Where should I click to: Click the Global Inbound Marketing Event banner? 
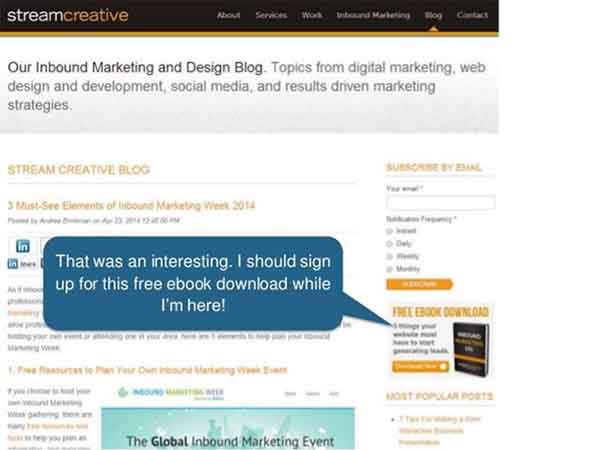pyautogui.click(x=228, y=429)
